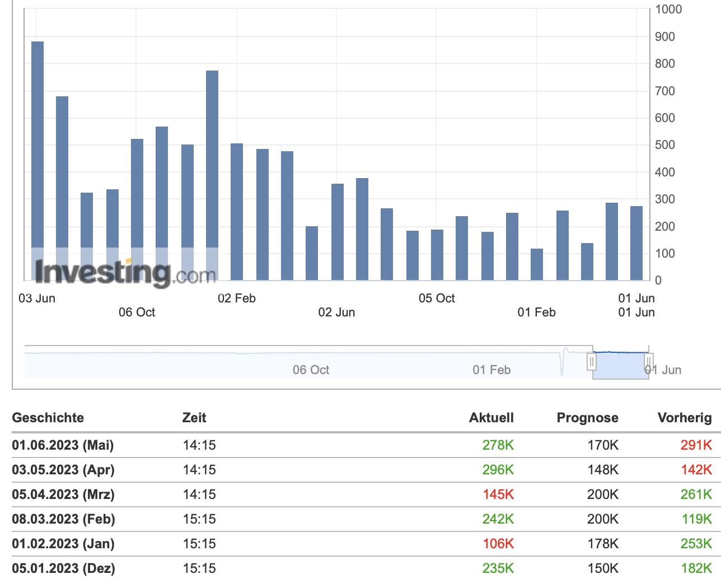Click the Geschichte column header
The width and height of the screenshot is (721, 588).
pyautogui.click(x=48, y=418)
